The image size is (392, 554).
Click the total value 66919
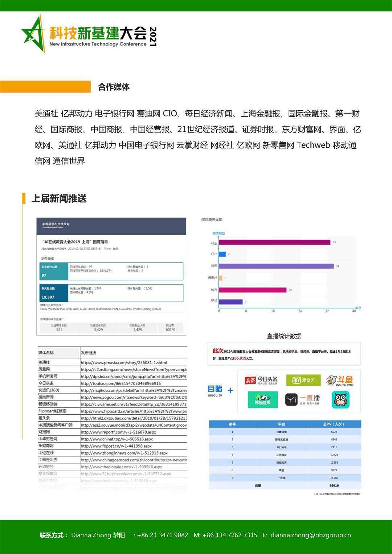point(334,485)
